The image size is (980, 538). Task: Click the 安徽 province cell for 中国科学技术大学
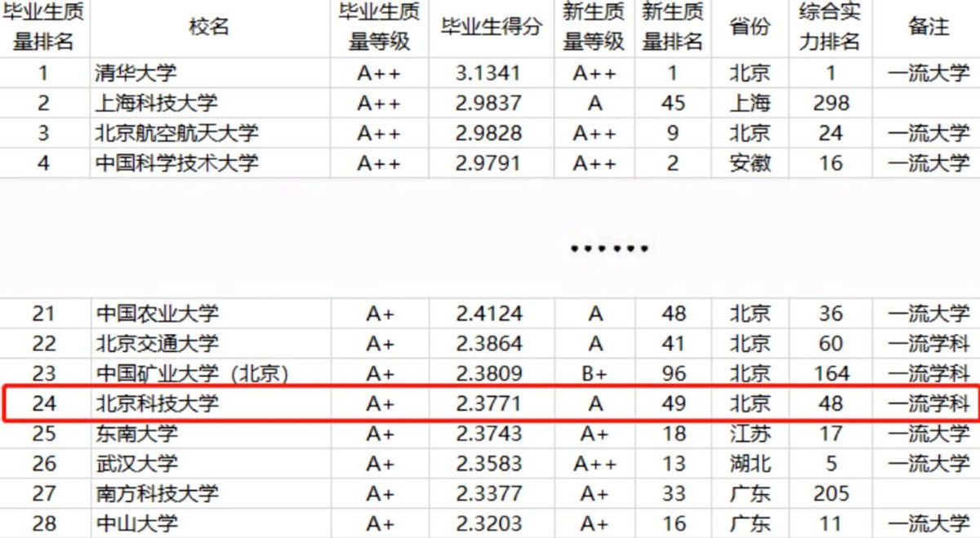[748, 162]
